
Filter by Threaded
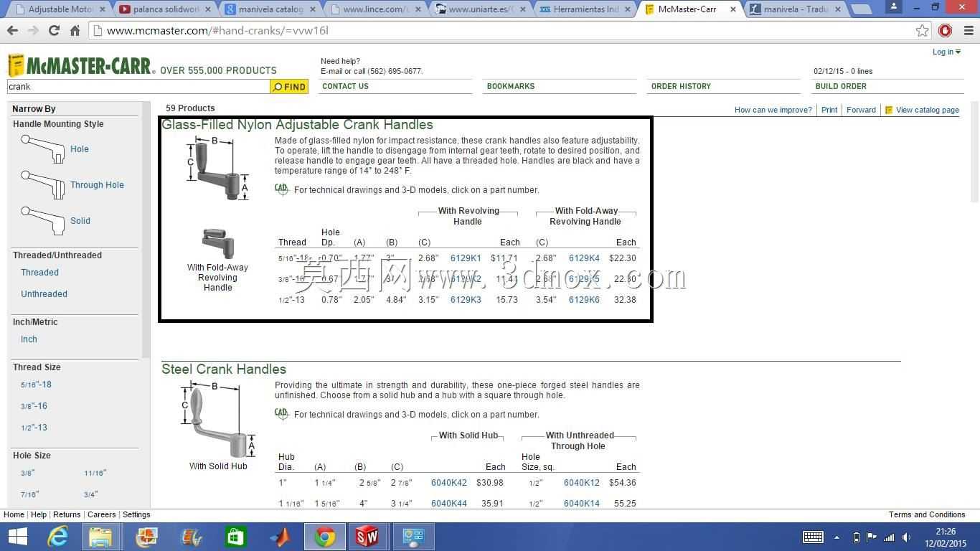pos(39,273)
